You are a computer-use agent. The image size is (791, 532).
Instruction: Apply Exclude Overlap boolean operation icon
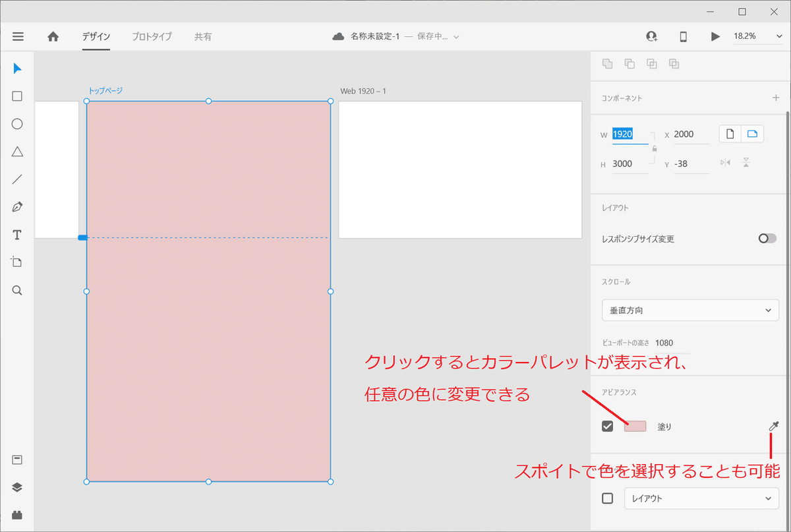tap(674, 64)
